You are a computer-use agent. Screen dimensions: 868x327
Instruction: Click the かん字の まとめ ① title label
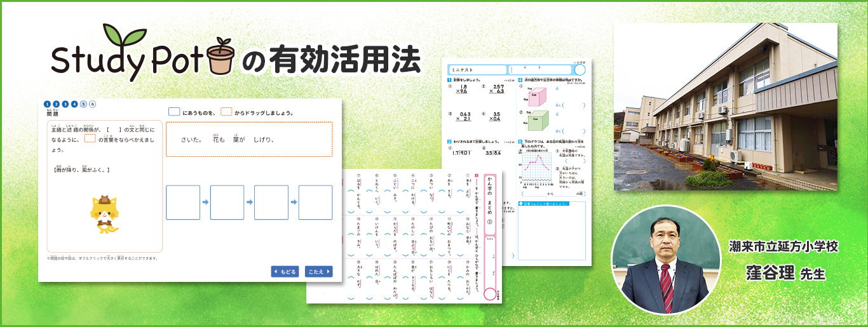490,204
